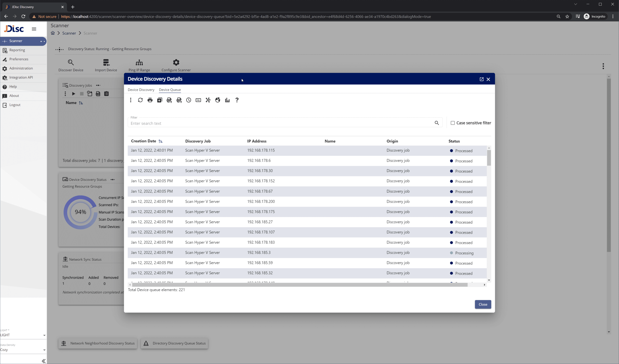This screenshot has height=364, width=619.
Task: Open the bar chart view
Action: [x=227, y=100]
